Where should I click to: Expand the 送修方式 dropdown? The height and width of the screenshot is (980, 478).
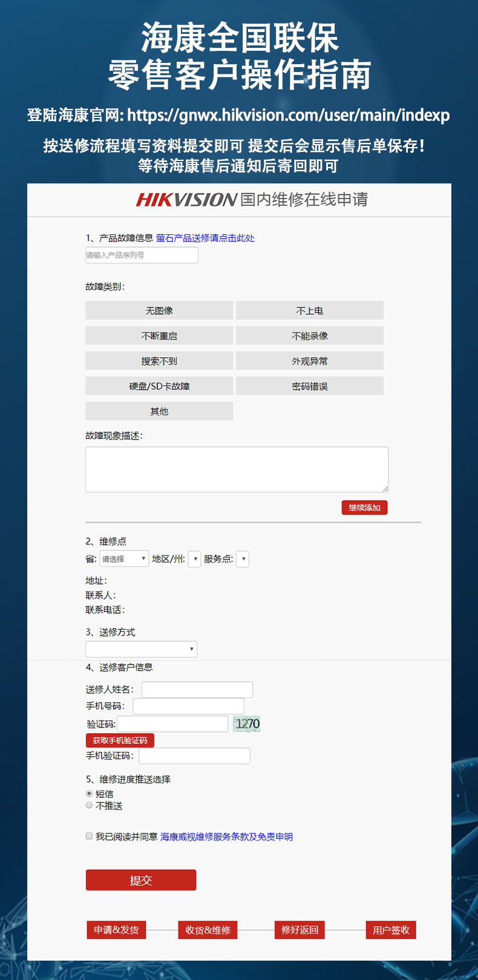point(141,649)
